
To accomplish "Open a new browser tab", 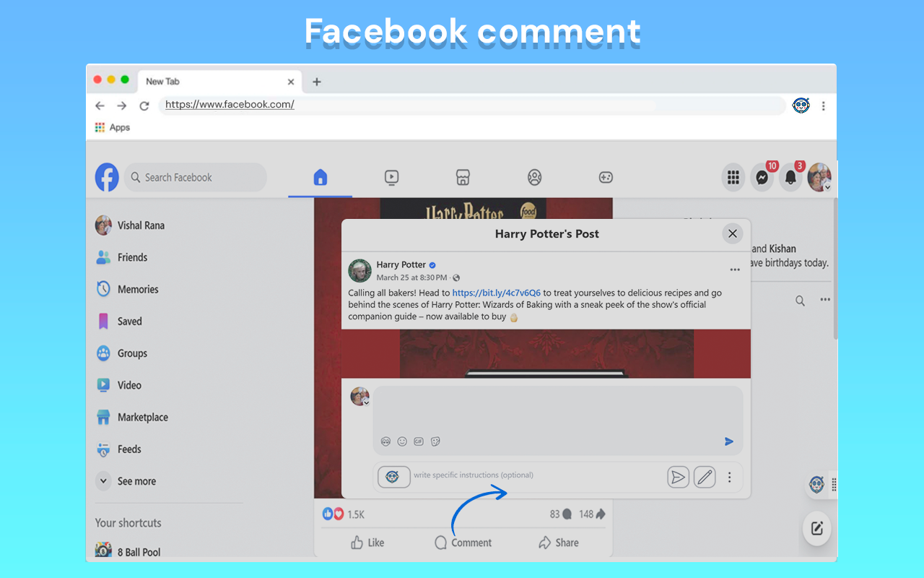I will (316, 82).
